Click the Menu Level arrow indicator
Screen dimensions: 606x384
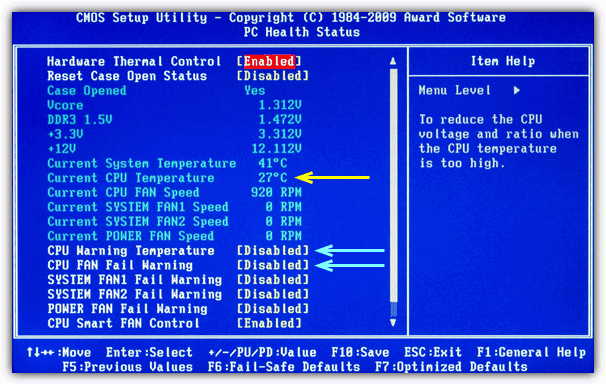point(516,90)
